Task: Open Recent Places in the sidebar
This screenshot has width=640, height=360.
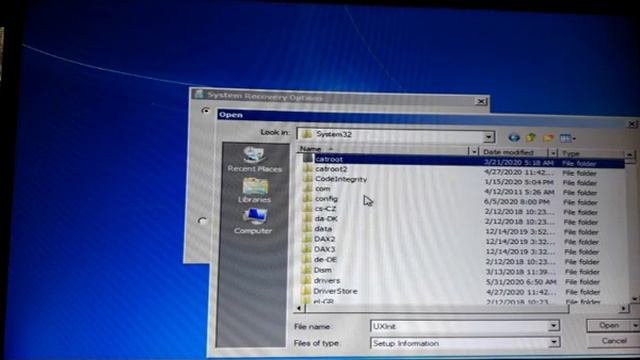Action: tap(254, 160)
